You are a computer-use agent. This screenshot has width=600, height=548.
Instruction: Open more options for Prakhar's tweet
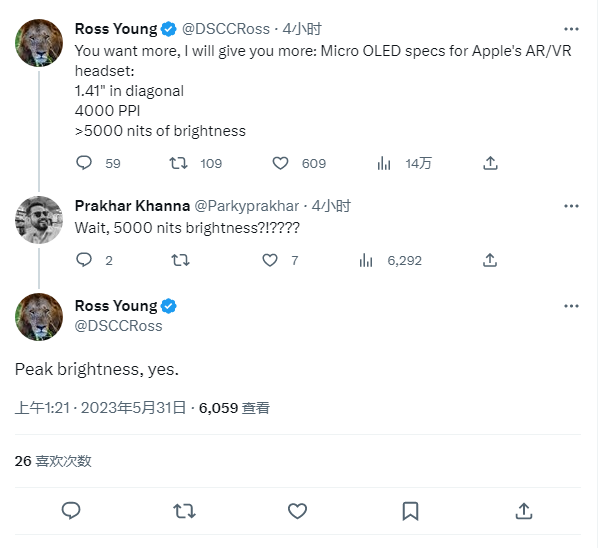pos(571,206)
